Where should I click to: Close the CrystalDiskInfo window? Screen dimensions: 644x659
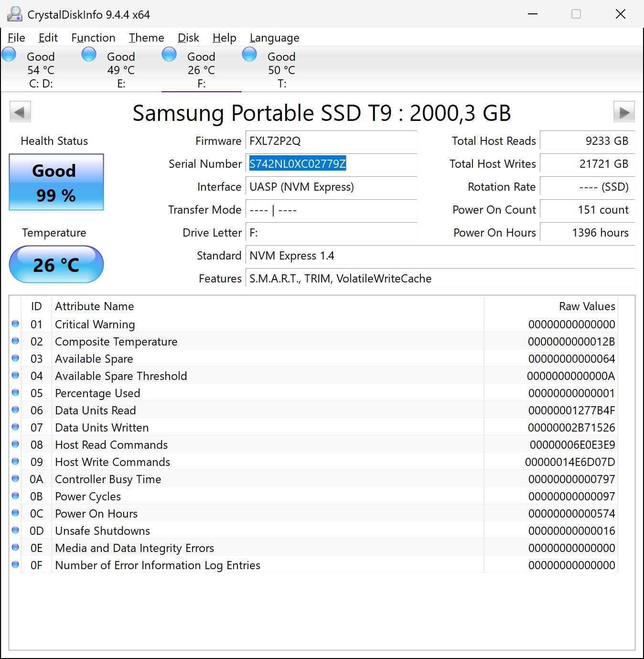(x=621, y=14)
